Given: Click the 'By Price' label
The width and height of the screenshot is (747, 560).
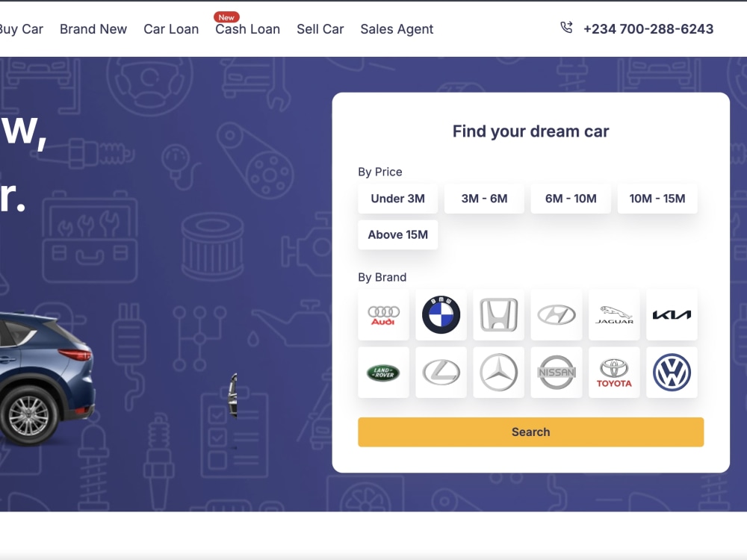Looking at the screenshot, I should tap(380, 172).
